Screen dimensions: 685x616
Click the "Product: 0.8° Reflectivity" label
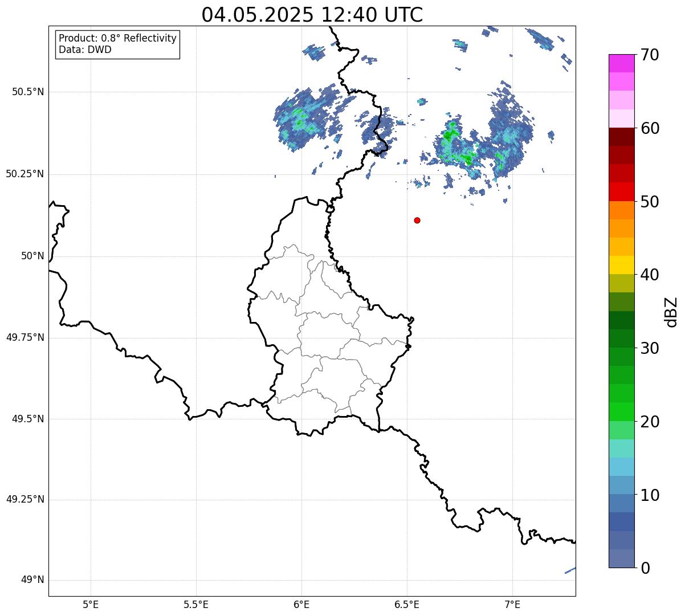coord(118,38)
